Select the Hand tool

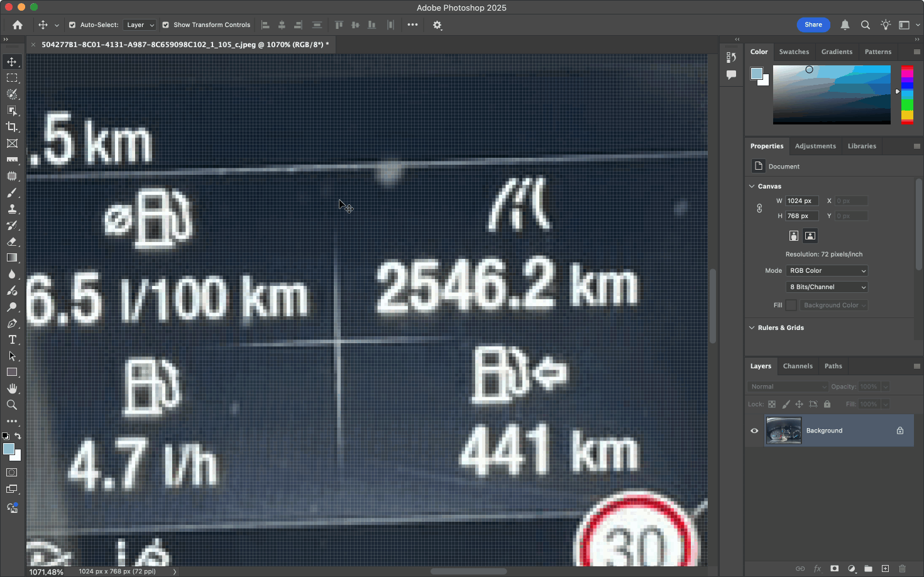pos(12,388)
